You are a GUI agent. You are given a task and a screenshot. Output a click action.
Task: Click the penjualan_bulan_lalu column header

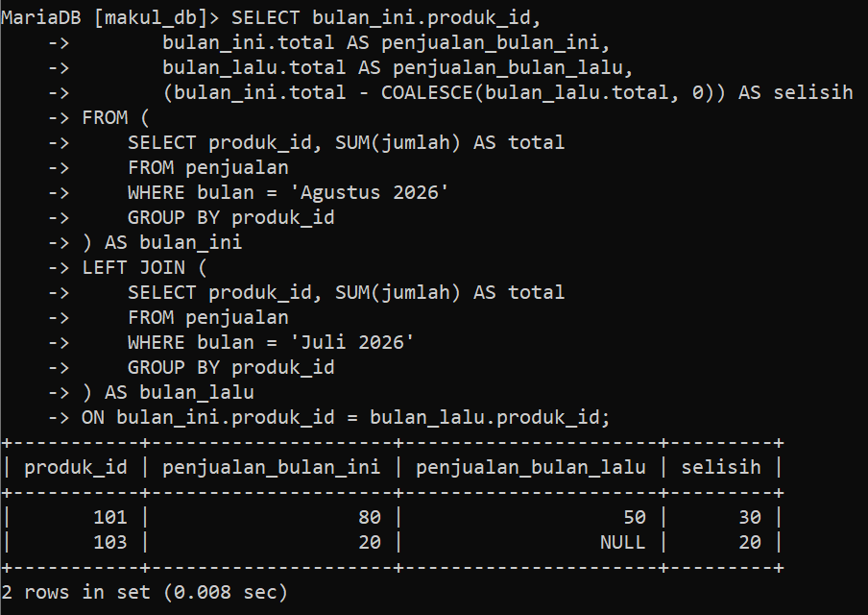(530, 468)
